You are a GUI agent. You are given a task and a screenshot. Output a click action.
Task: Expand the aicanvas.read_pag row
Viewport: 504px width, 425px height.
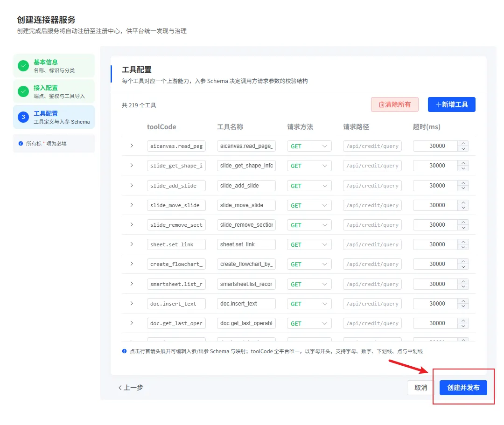132,146
